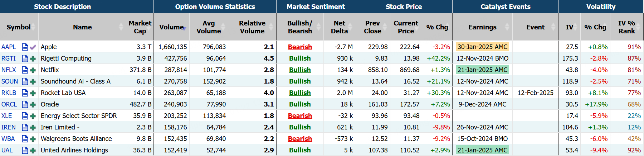Click the IV % Rank column header
This screenshot has width=644, height=156.
626,27
